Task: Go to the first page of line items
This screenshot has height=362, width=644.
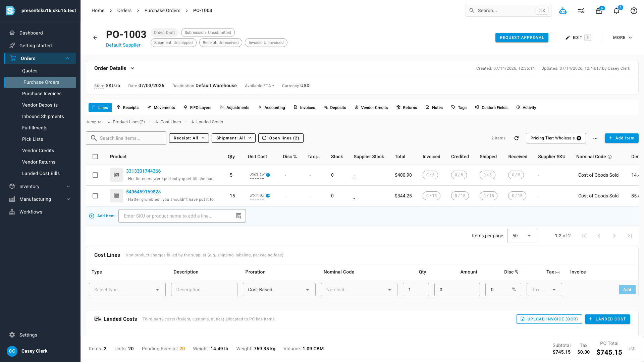Action: (x=584, y=236)
